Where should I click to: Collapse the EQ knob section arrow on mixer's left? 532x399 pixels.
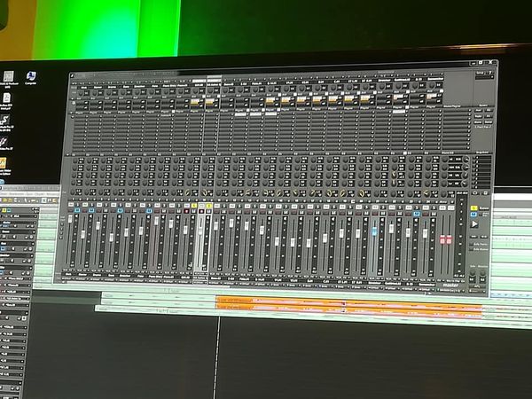pyautogui.click(x=66, y=155)
